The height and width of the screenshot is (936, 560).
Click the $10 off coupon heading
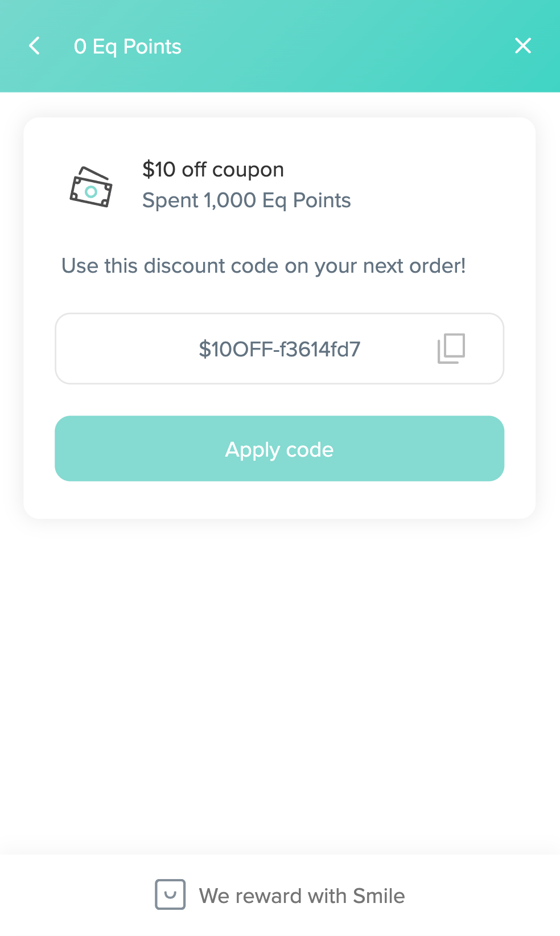[213, 170]
